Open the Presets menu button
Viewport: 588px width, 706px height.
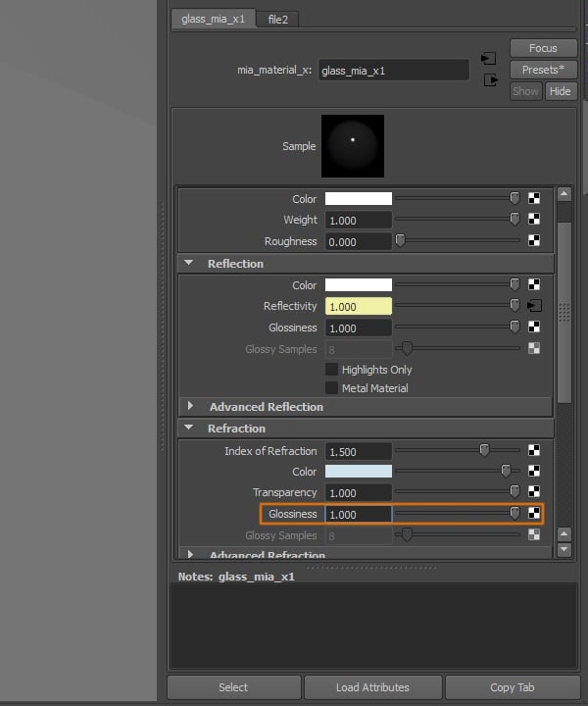[x=542, y=70]
